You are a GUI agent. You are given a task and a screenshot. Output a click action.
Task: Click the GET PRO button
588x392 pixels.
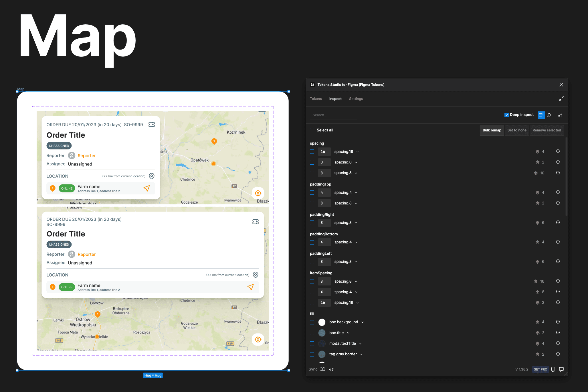pos(540,369)
